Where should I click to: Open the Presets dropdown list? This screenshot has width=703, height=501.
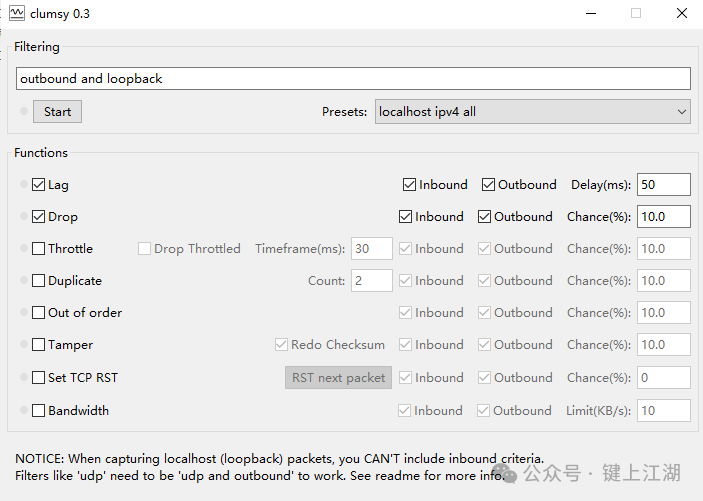pos(532,112)
